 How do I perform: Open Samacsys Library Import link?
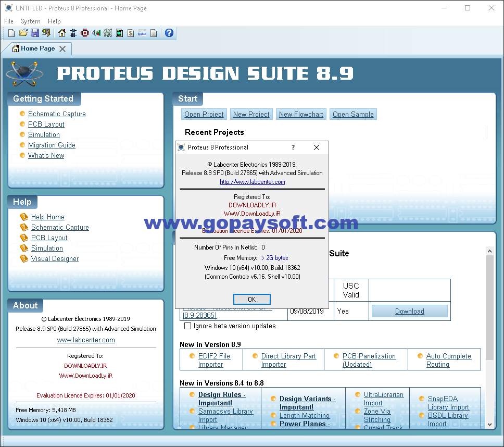coord(225,416)
